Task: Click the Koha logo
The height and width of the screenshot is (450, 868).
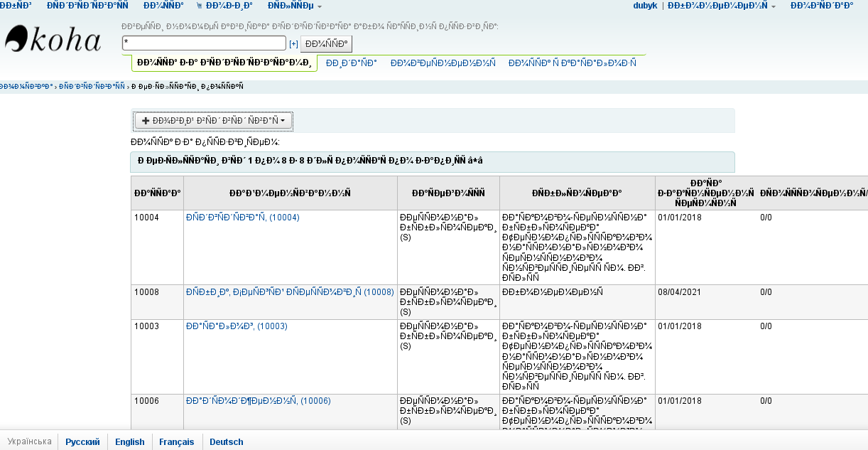Action: [53, 41]
